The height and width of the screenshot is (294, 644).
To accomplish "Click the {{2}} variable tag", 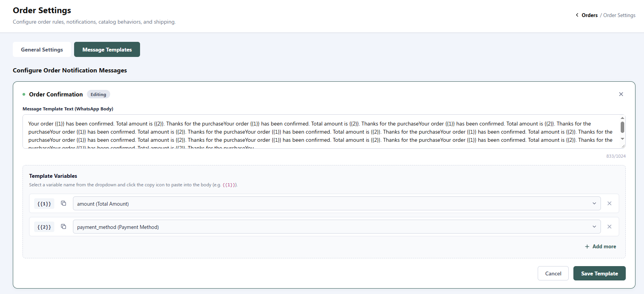I will click(x=44, y=227).
